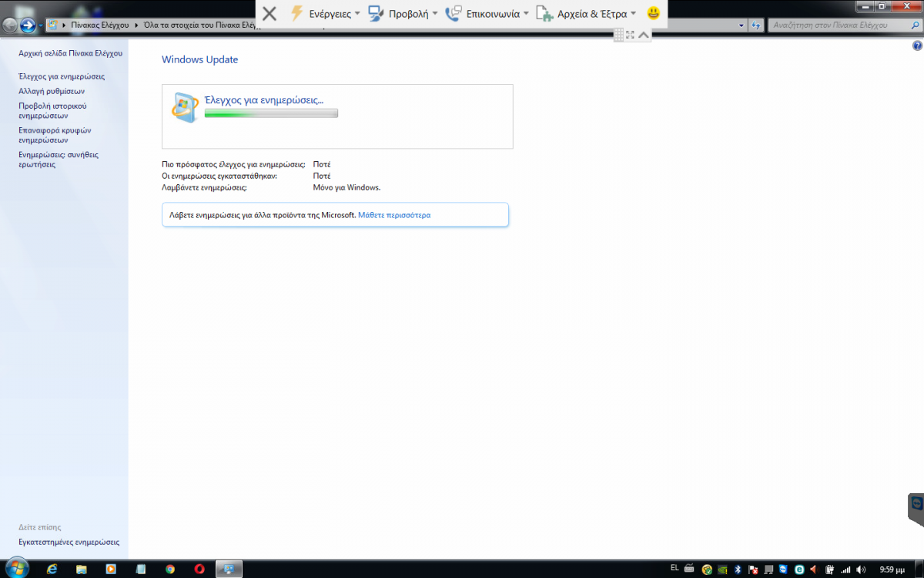Open Αρχική σελίδα Πίνακα Ελέγχου link

pyautogui.click(x=70, y=53)
